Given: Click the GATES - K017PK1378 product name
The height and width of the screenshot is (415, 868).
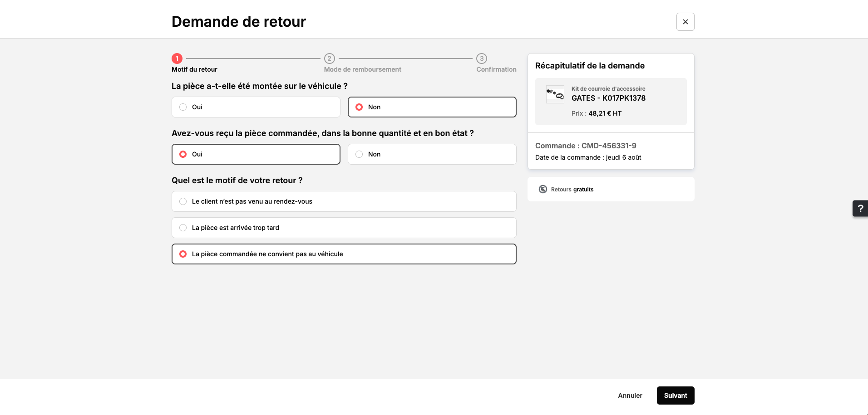Looking at the screenshot, I should (608, 98).
